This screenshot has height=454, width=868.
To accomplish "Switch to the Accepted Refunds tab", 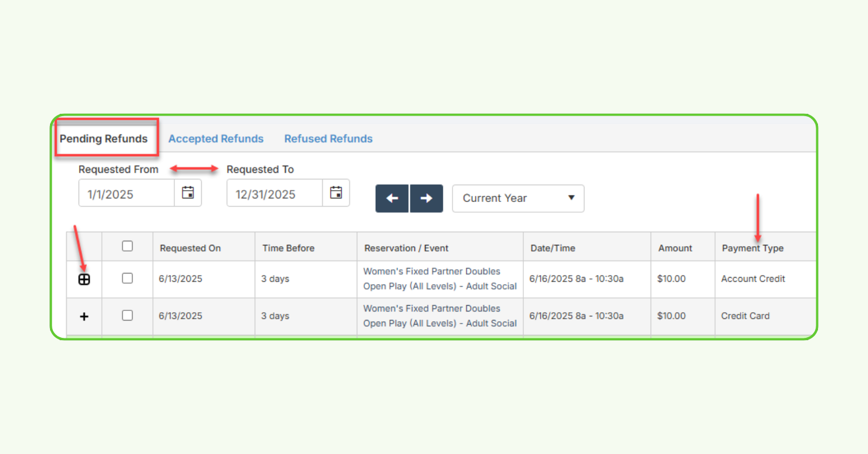I will (216, 138).
